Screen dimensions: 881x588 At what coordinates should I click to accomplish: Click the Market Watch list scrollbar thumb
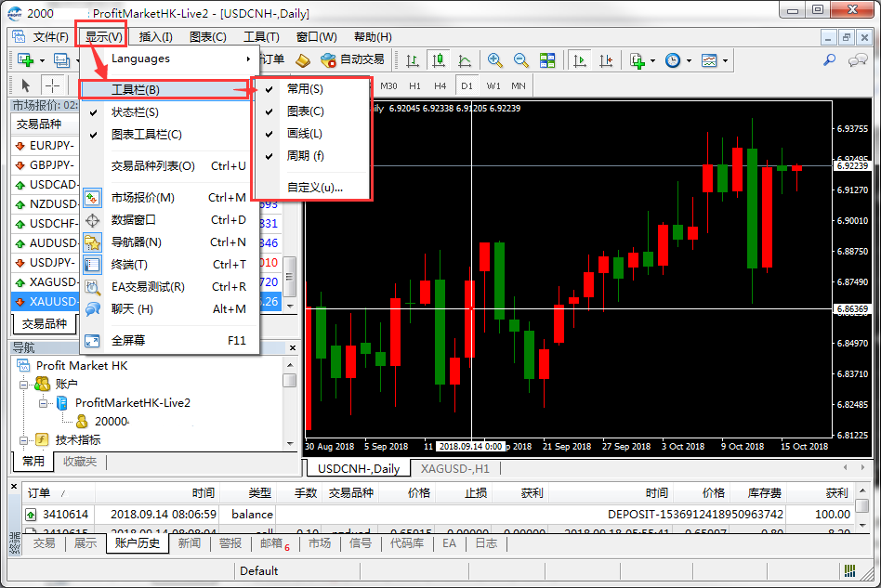pyautogui.click(x=290, y=275)
